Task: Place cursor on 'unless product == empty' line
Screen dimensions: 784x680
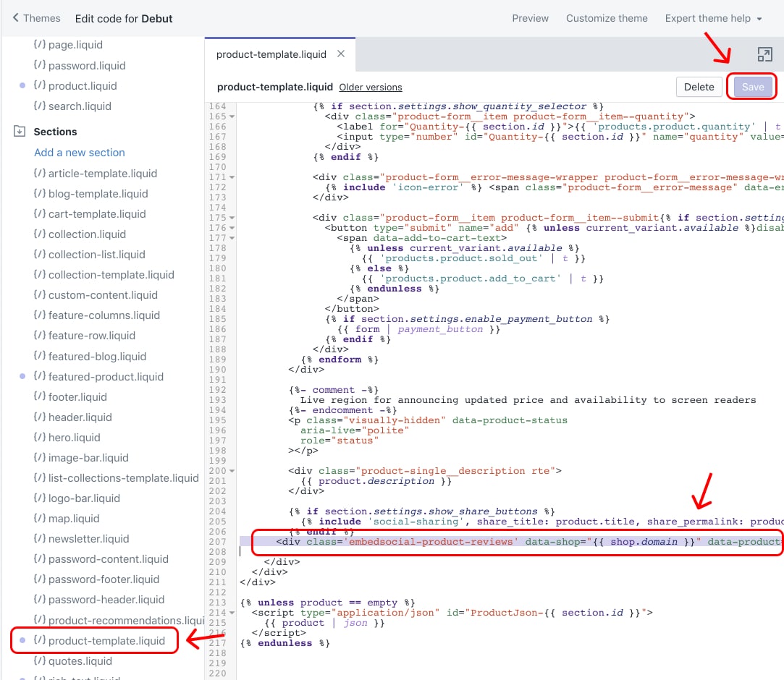Action: coord(327,603)
